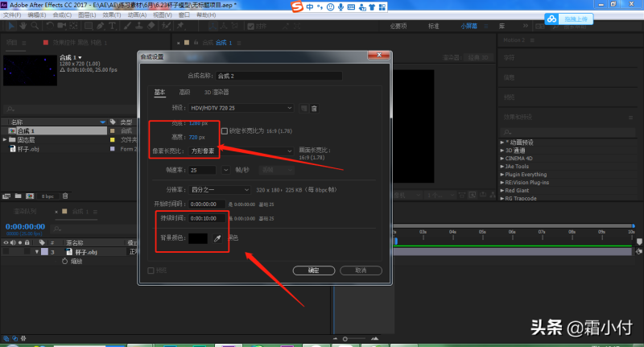Open the resolution 四分之一 dropdown
Viewport: 644px width, 347px height.
pyautogui.click(x=220, y=190)
